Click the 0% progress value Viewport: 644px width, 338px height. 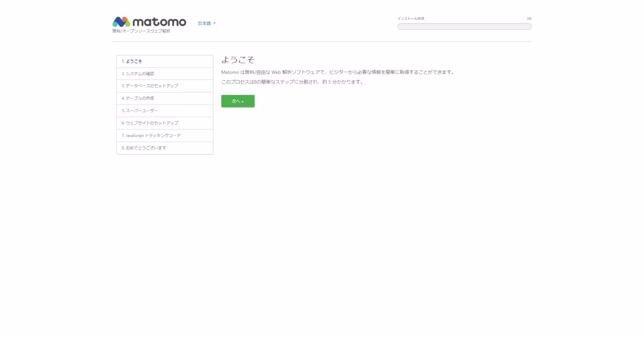[529, 19]
